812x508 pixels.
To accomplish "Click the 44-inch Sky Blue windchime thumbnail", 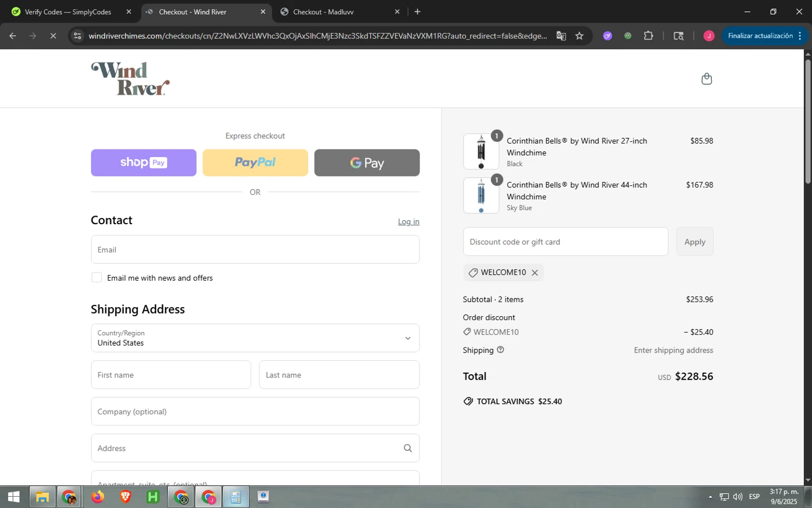I will (481, 196).
